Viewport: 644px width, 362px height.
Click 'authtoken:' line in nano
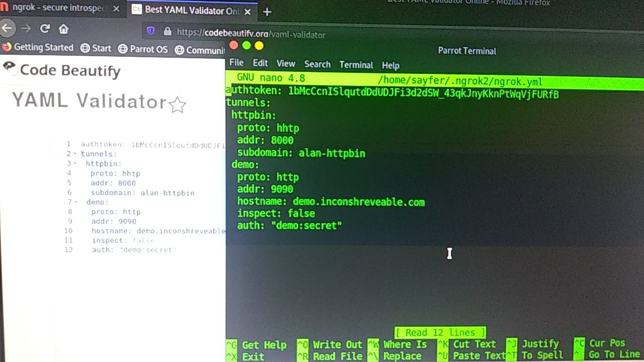click(x=392, y=93)
